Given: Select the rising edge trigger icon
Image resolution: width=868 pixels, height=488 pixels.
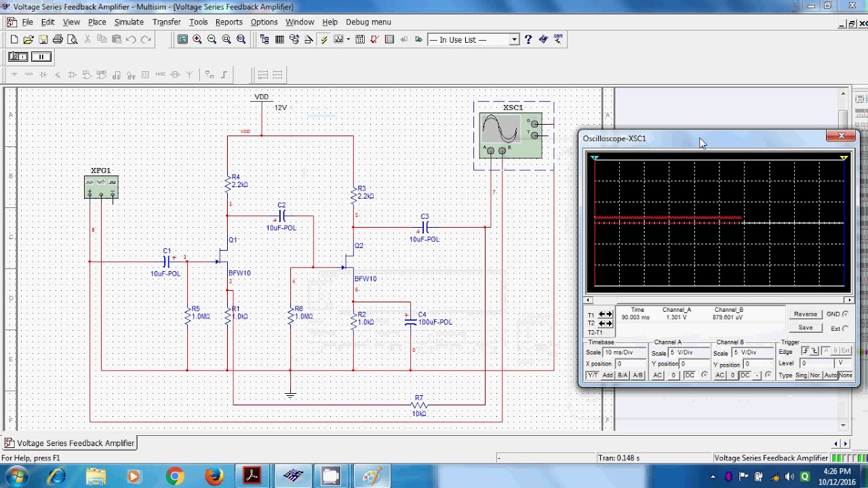Looking at the screenshot, I should coord(805,351).
